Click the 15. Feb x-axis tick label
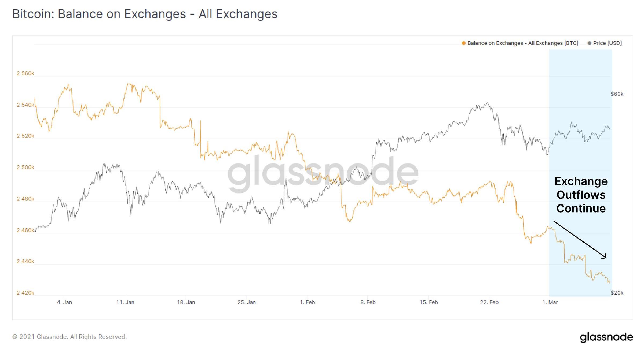 pos(429,302)
